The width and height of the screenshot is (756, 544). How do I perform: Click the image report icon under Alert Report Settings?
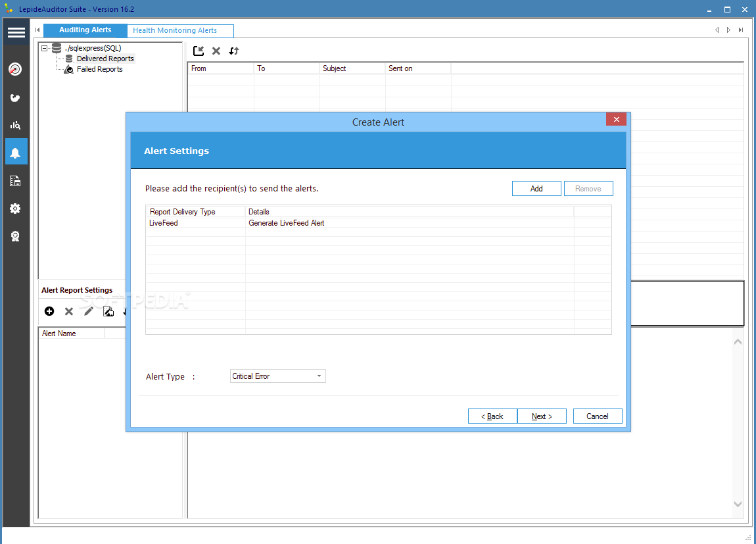click(108, 312)
